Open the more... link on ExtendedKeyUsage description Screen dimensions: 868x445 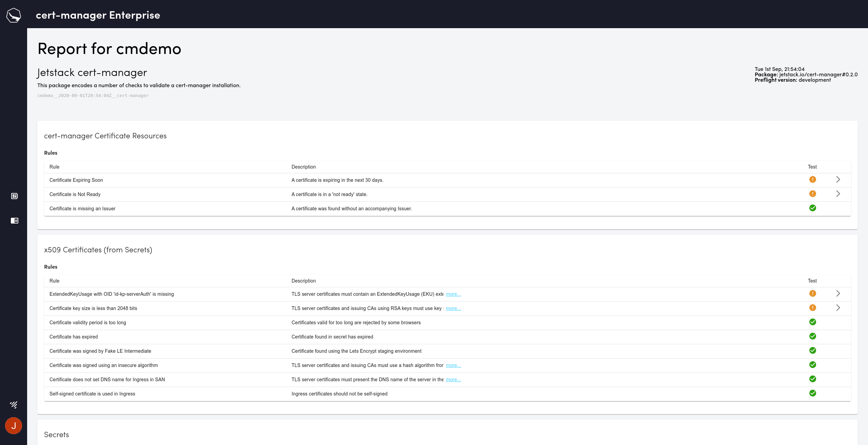click(x=453, y=294)
